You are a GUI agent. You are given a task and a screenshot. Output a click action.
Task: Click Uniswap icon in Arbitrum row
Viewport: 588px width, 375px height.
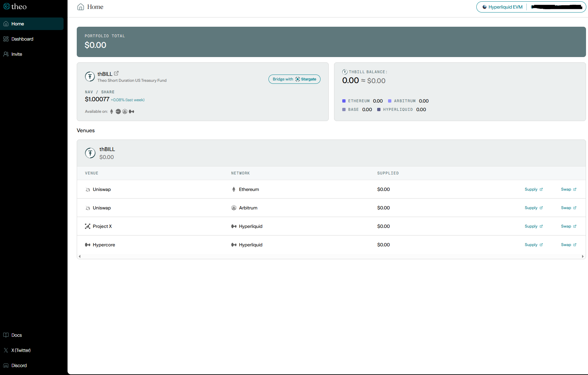[x=88, y=208]
